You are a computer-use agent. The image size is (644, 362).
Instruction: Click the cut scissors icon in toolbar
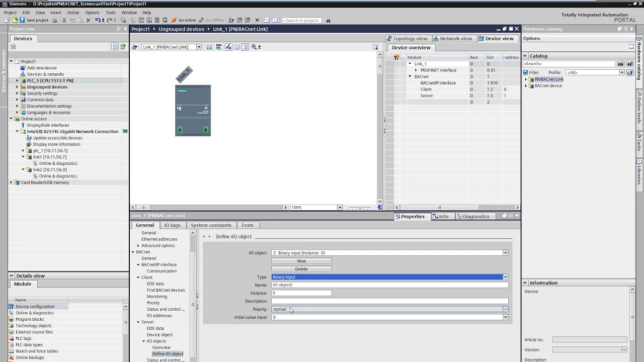pyautogui.click(x=64, y=20)
